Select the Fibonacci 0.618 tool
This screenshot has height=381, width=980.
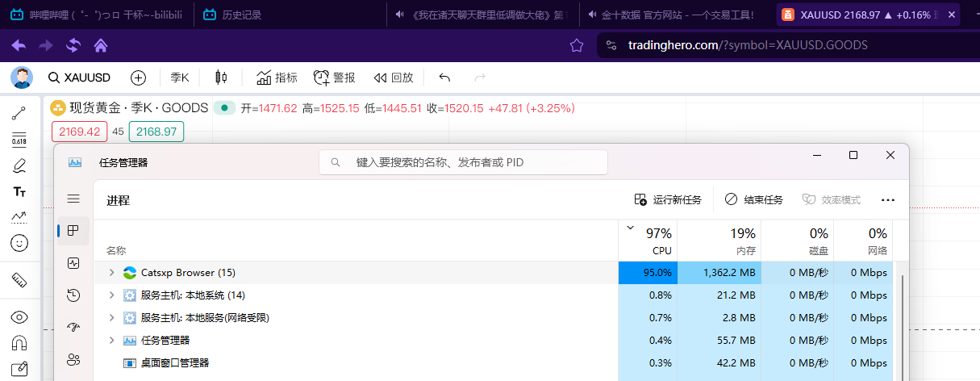click(19, 139)
